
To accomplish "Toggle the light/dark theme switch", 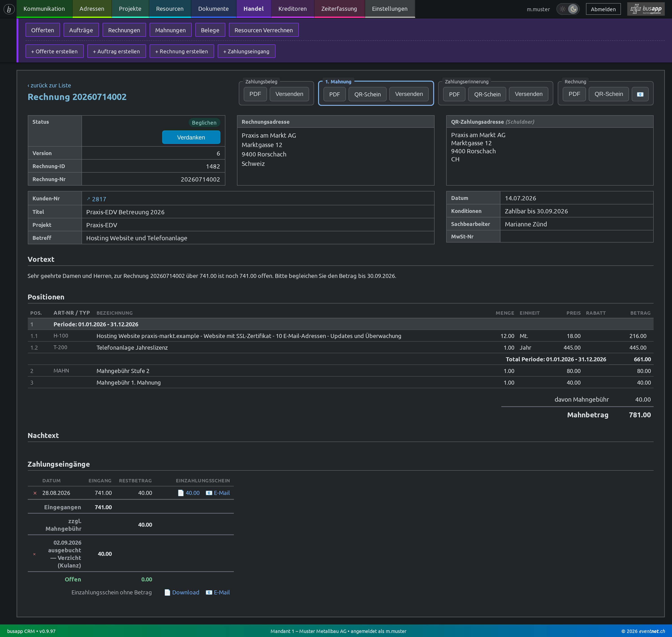I will coord(568,9).
